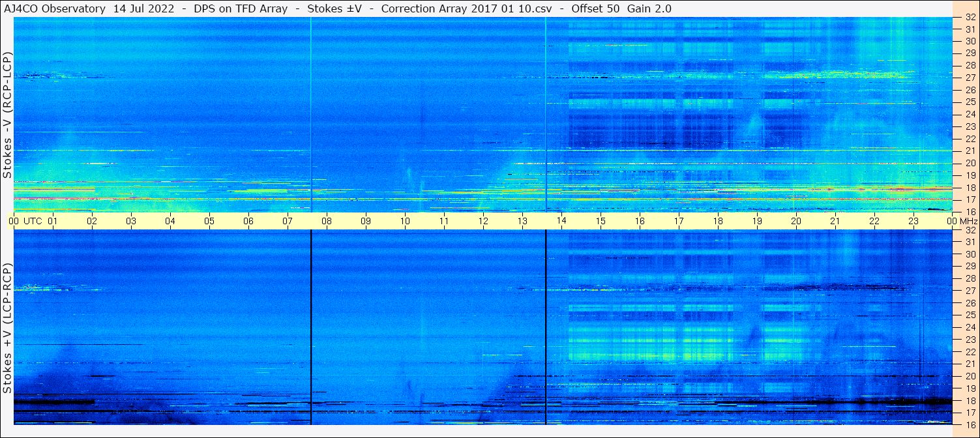Click 17 MHz label in Stokes -V panel
This screenshot has height=438, width=980.
click(970, 199)
